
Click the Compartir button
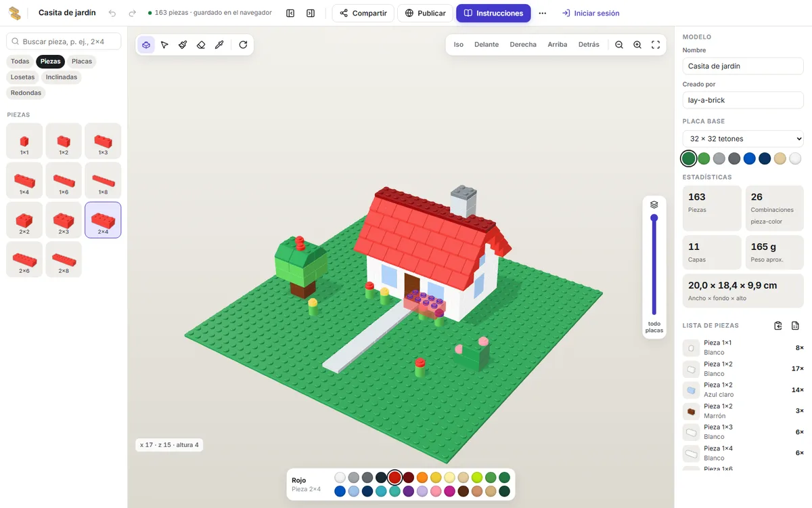(x=363, y=13)
